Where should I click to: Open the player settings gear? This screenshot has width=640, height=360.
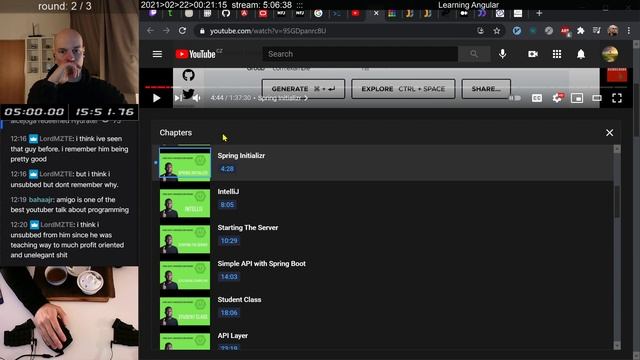[557, 98]
